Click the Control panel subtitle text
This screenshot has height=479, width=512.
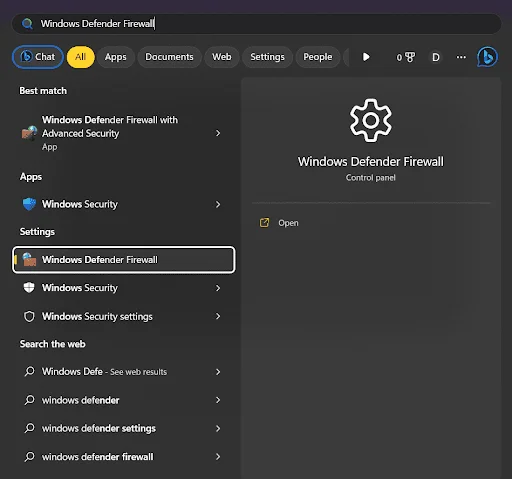pos(370,178)
